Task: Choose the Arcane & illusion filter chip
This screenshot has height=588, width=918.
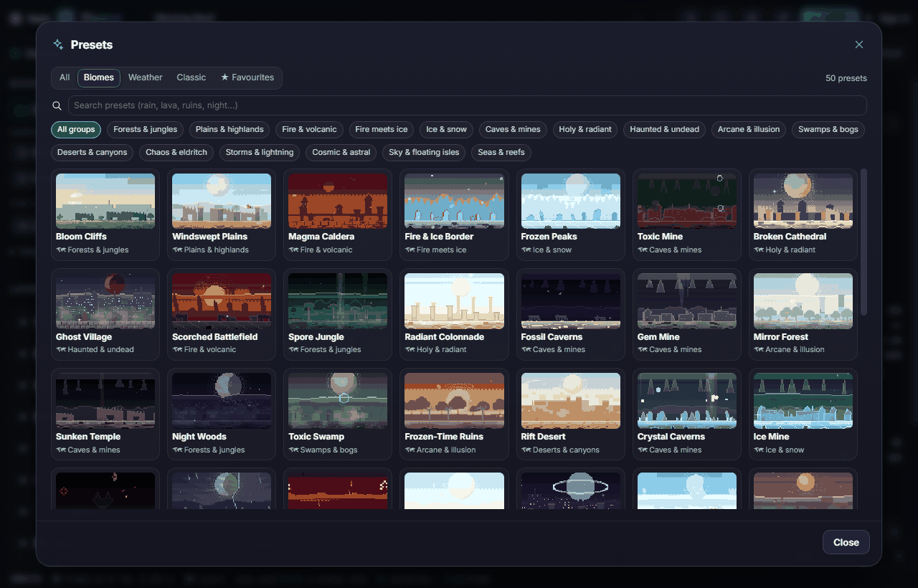Action: click(749, 130)
